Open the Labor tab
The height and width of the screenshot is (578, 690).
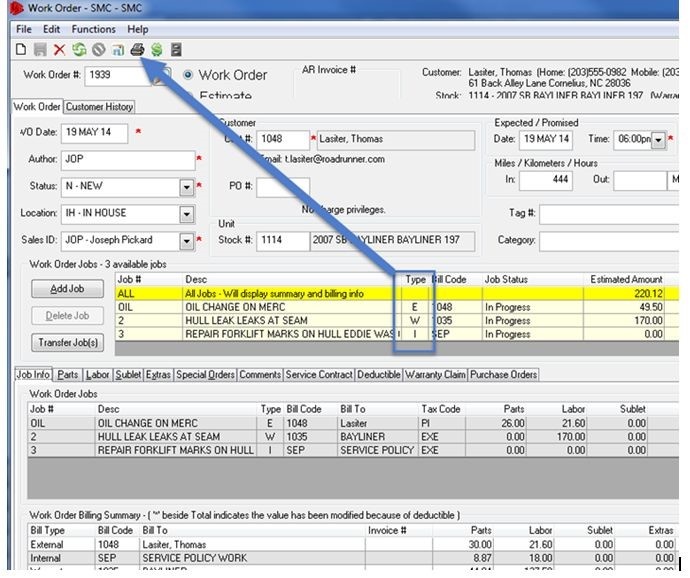tap(97, 375)
